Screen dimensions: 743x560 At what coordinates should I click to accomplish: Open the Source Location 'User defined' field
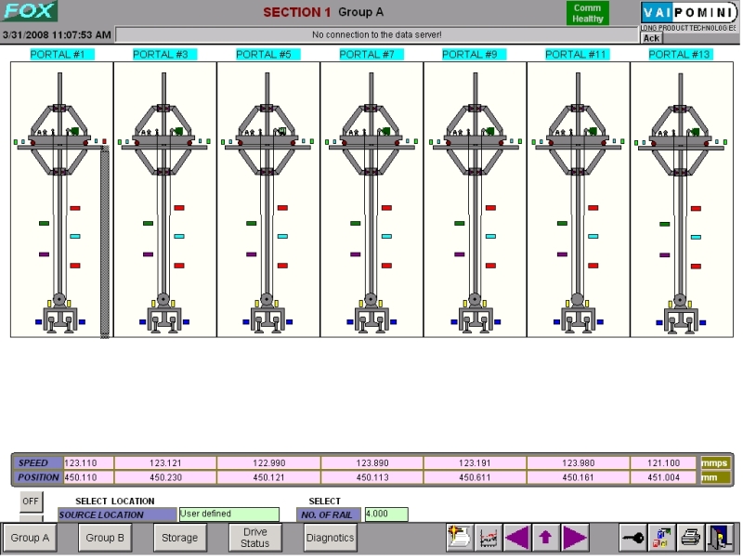228,514
